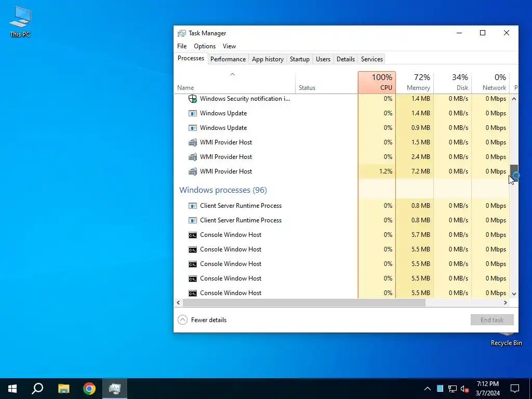Click the Task Manager title bar icon
Image resolution: width=532 pixels, height=399 pixels.
182,33
